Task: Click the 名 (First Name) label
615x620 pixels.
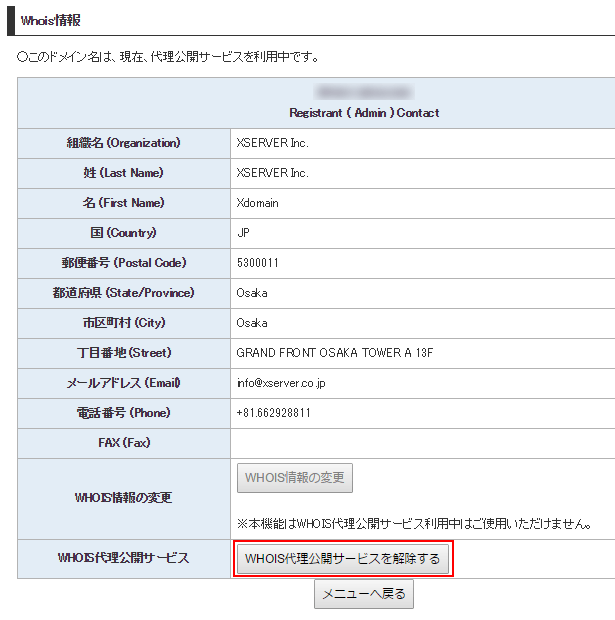Action: (x=123, y=203)
